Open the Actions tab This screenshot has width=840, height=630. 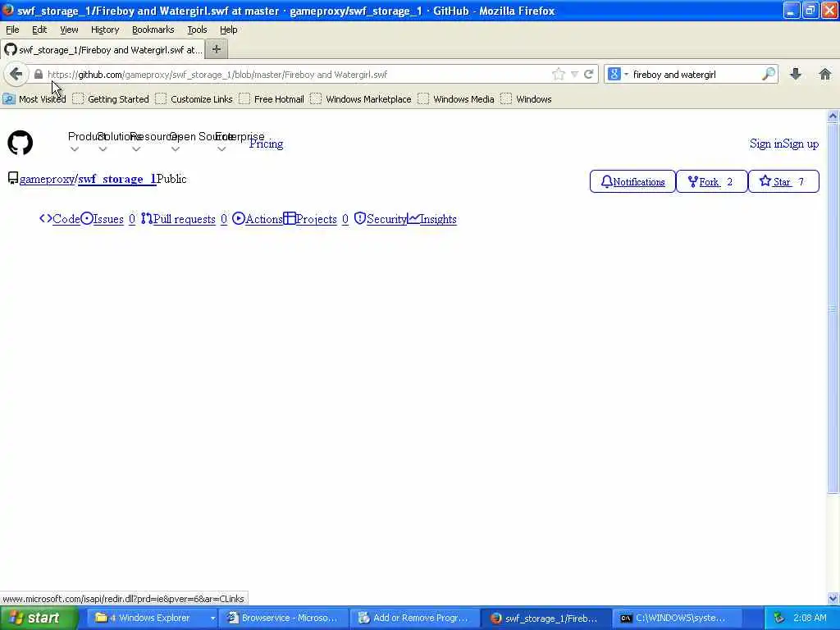(x=258, y=219)
